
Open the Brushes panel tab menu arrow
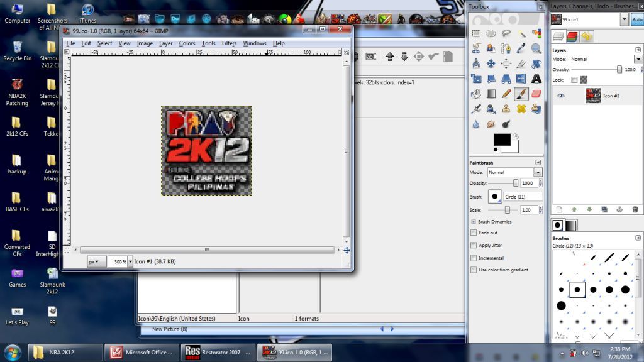(x=638, y=238)
